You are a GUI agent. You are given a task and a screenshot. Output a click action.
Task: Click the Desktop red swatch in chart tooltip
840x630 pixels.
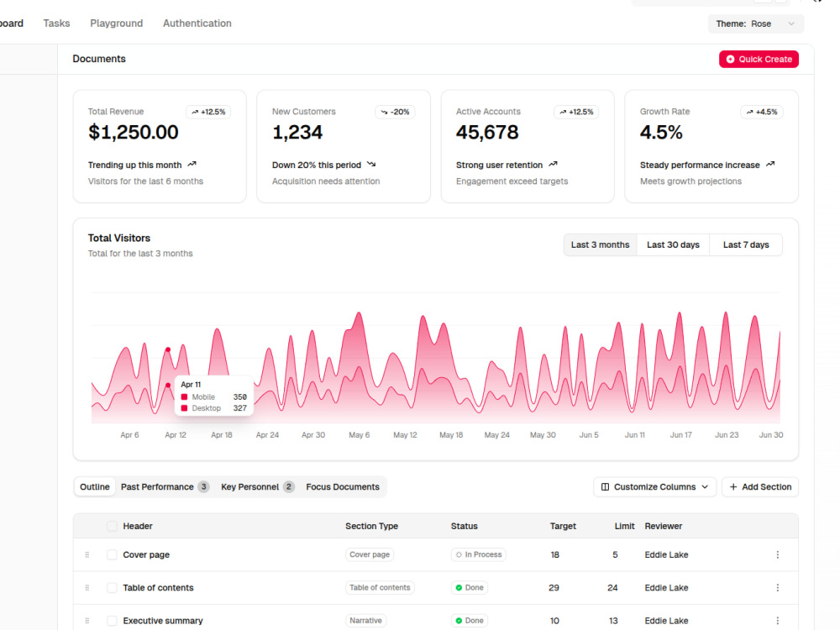184,408
